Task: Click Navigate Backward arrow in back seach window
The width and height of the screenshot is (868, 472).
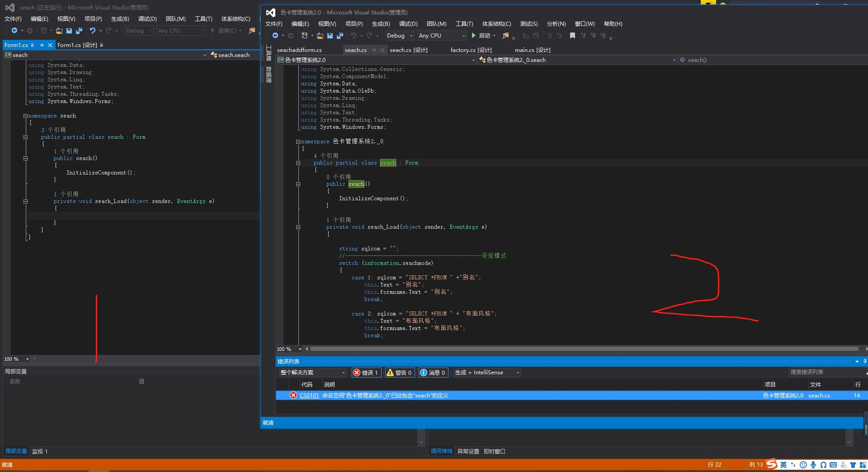Action: pos(14,30)
